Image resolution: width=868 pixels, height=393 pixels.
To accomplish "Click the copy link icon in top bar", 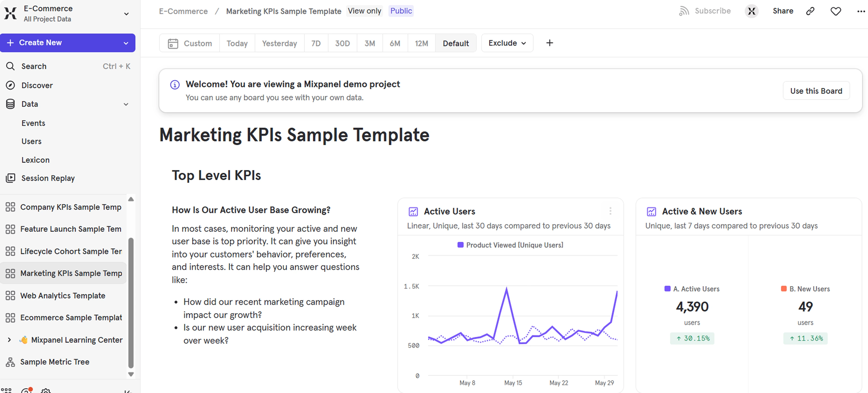I will tap(810, 11).
